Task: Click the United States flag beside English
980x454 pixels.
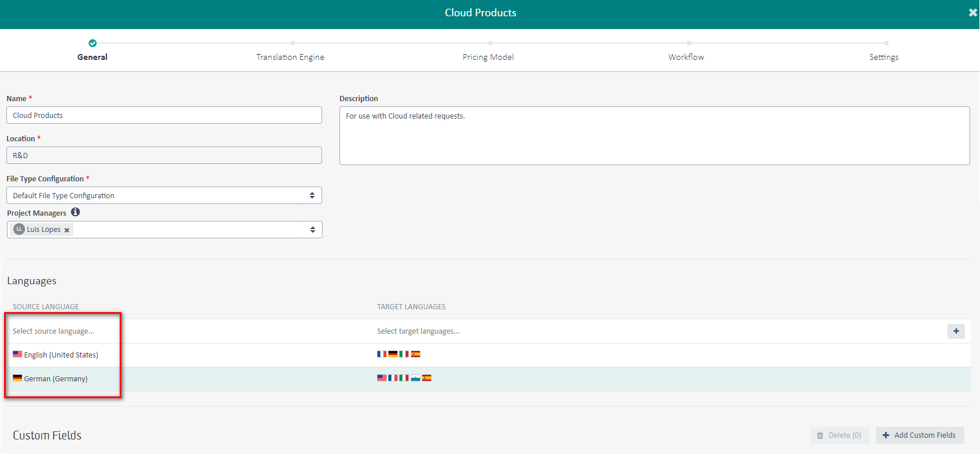Action: coord(17,354)
